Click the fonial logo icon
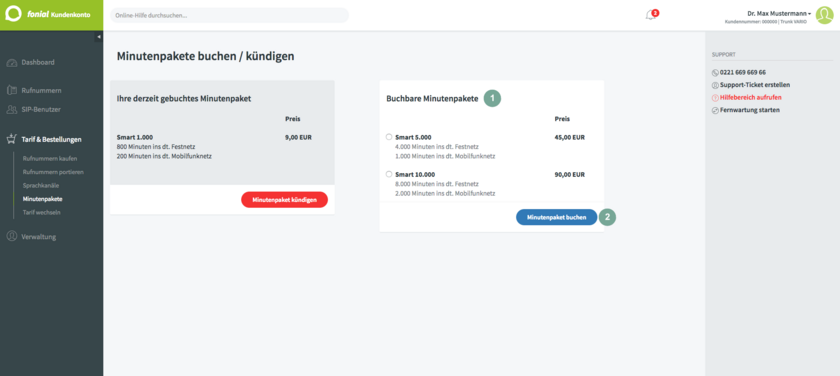 pyautogui.click(x=13, y=14)
